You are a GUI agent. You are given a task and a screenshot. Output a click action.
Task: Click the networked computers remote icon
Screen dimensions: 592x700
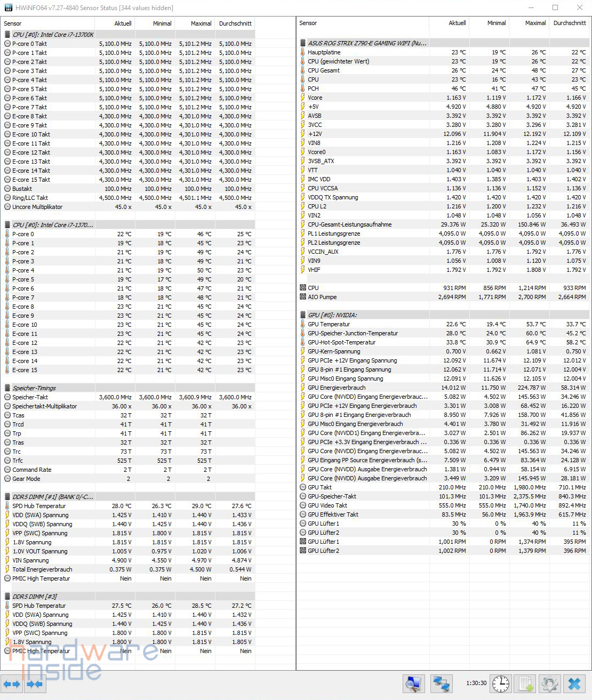point(441,683)
